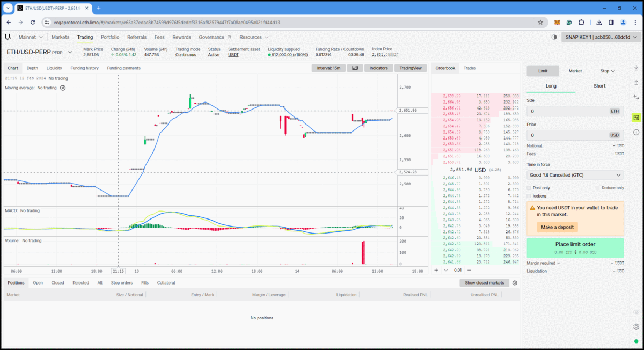Toggle the dark/light theme icon
The image size is (644, 350).
tap(554, 37)
